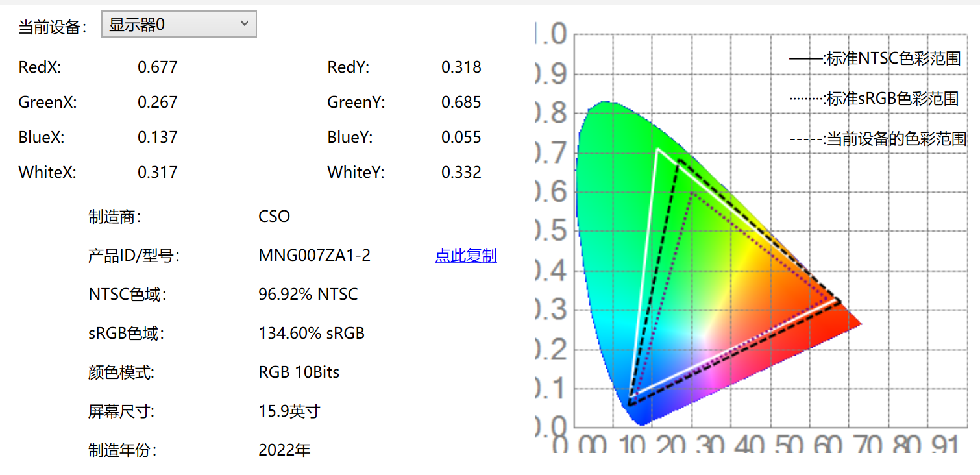Click the blue bottom tip of the diagram
This screenshot has width=980, height=475.
tap(641, 419)
